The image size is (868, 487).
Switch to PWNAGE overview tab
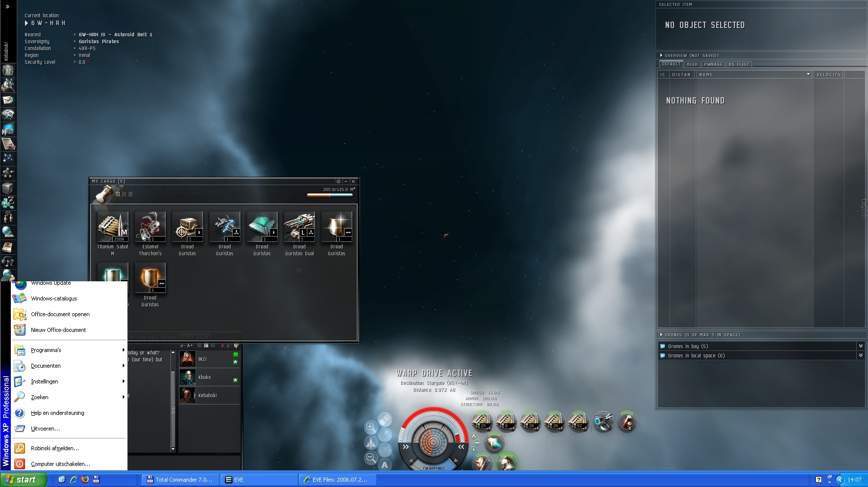(713, 64)
